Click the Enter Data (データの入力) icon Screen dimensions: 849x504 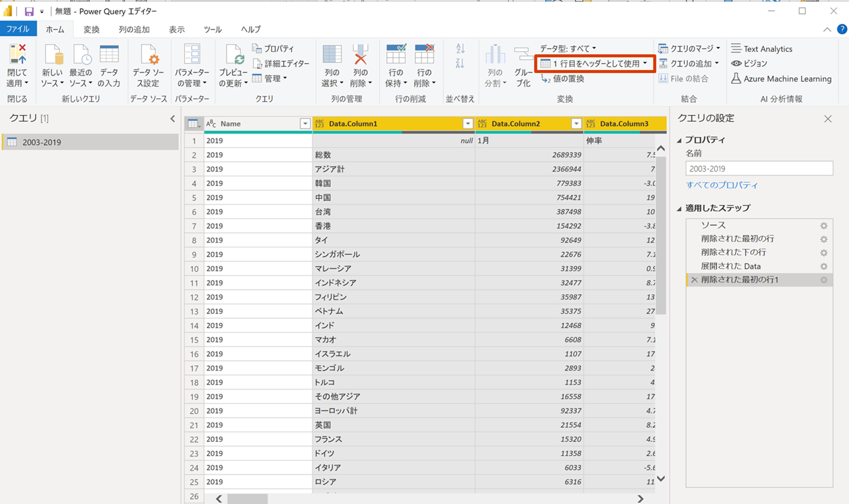(x=109, y=54)
